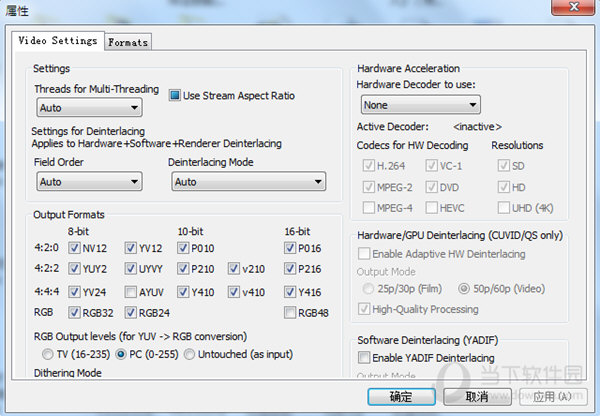This screenshot has height=416, width=600.
Task: Toggle SD resolution checkbox
Action: 503,165
